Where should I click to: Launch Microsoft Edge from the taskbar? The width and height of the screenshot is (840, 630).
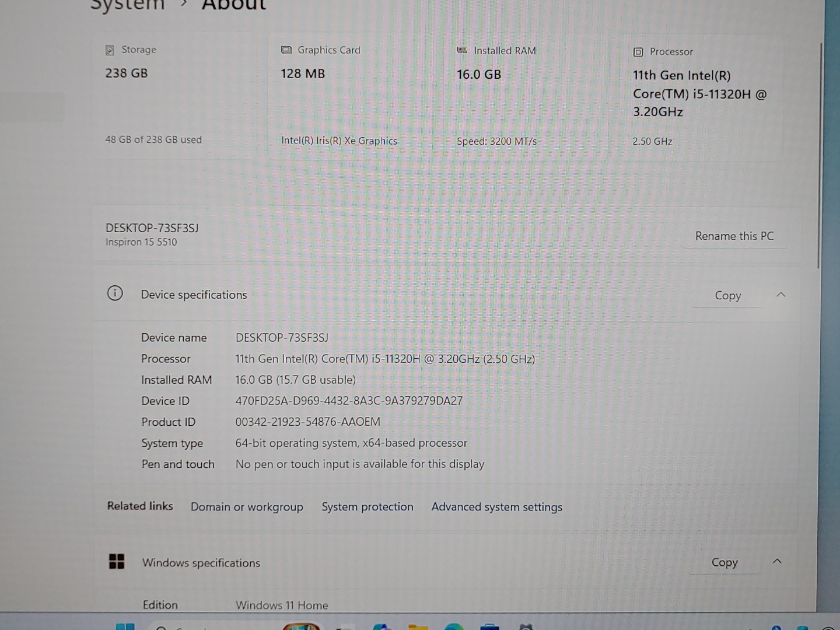click(454, 627)
